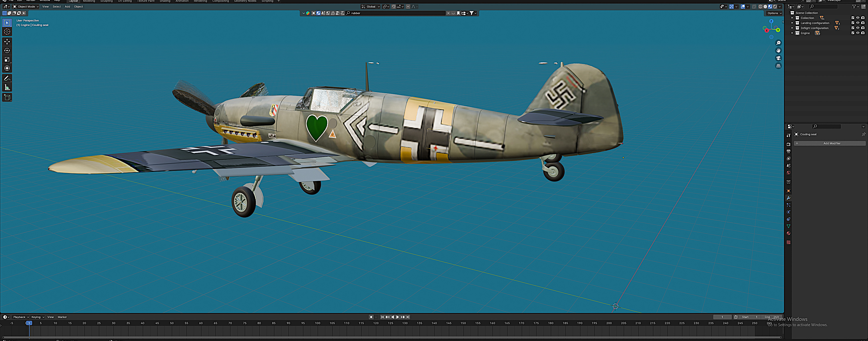
Task: Select the Annotate tool
Action: (7, 78)
